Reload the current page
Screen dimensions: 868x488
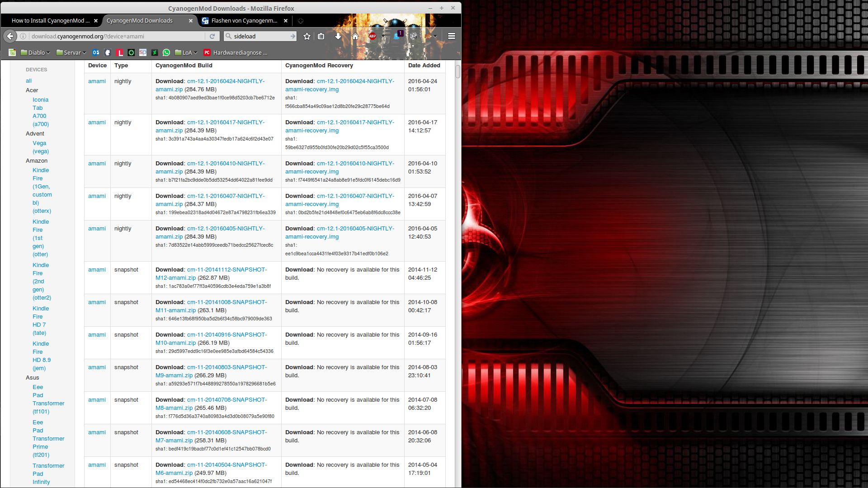(212, 36)
